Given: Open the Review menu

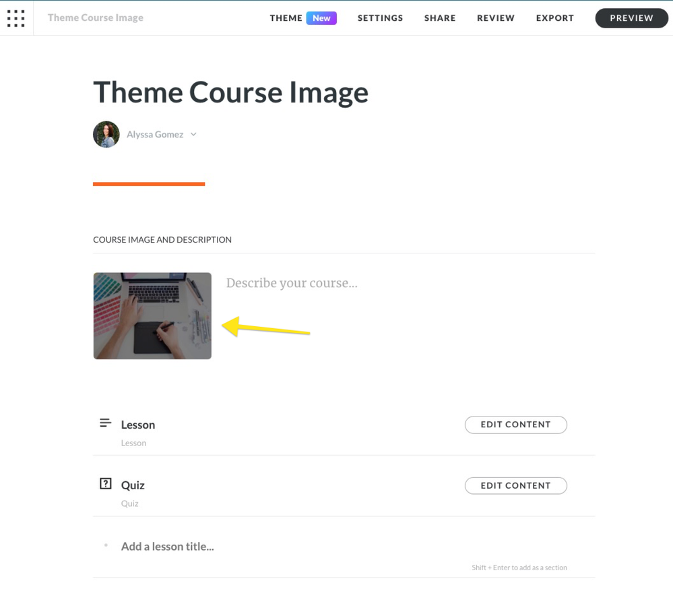Looking at the screenshot, I should [x=496, y=18].
